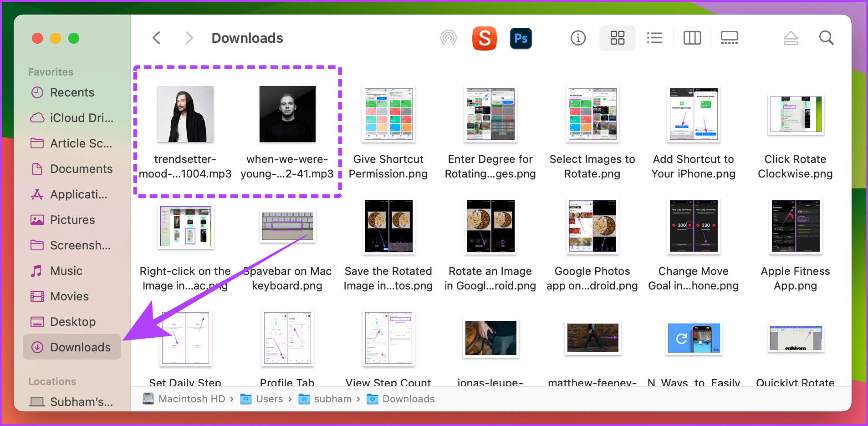Click the forward navigation arrow
Image resolution: width=868 pixels, height=426 pixels.
(189, 38)
